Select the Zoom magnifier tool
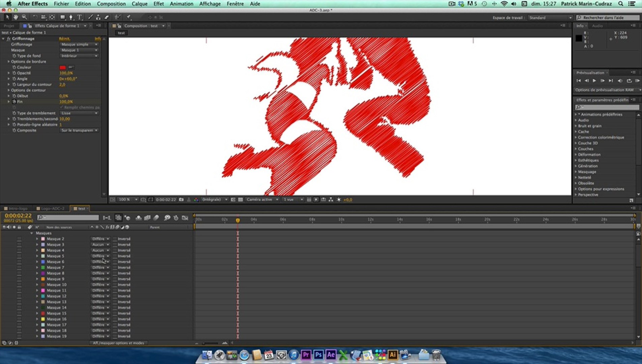The width and height of the screenshot is (642, 364). (x=24, y=17)
